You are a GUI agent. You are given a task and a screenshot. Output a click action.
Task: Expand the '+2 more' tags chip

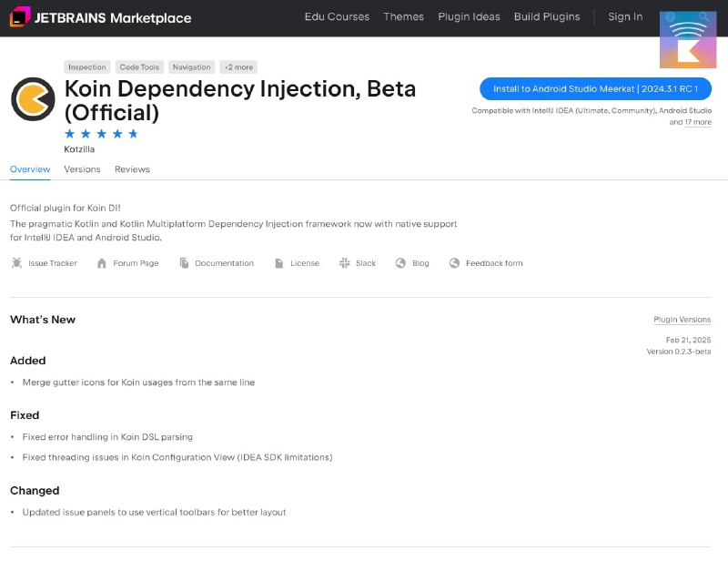[x=238, y=66]
